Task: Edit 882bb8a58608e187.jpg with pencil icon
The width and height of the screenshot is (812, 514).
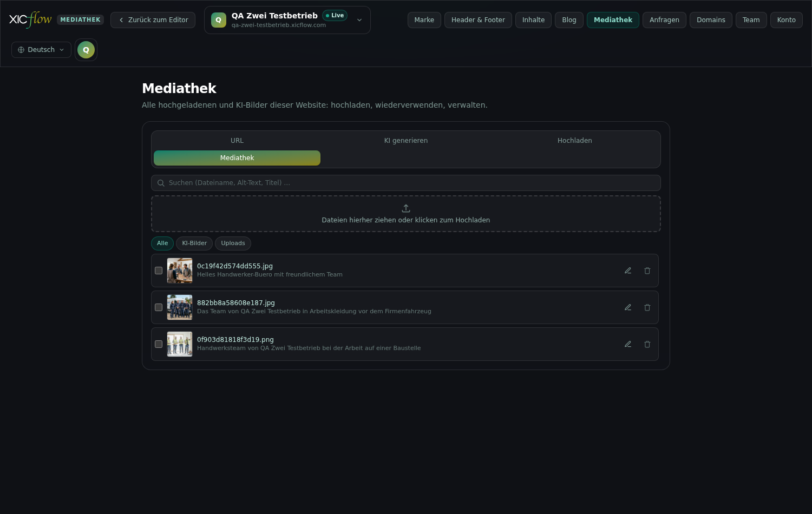Action: click(x=628, y=307)
